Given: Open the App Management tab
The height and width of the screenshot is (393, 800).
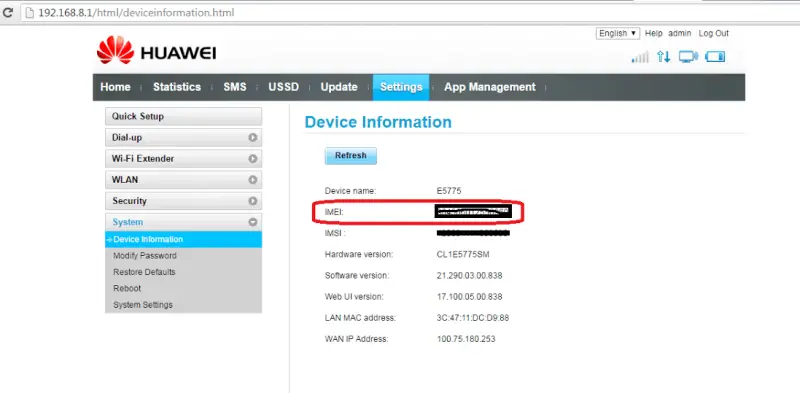Looking at the screenshot, I should click(x=490, y=87).
